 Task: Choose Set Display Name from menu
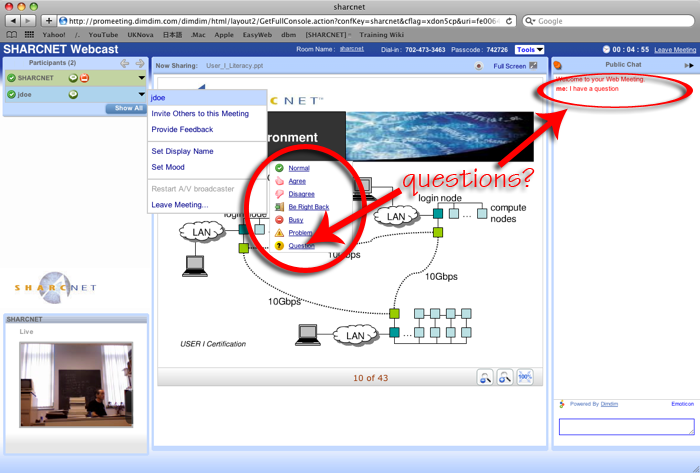(x=182, y=151)
